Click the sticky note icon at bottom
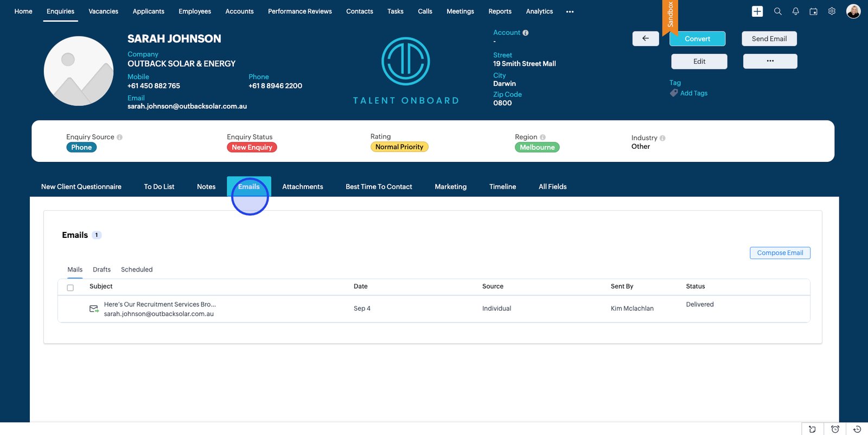The image size is (868, 435). 812,429
